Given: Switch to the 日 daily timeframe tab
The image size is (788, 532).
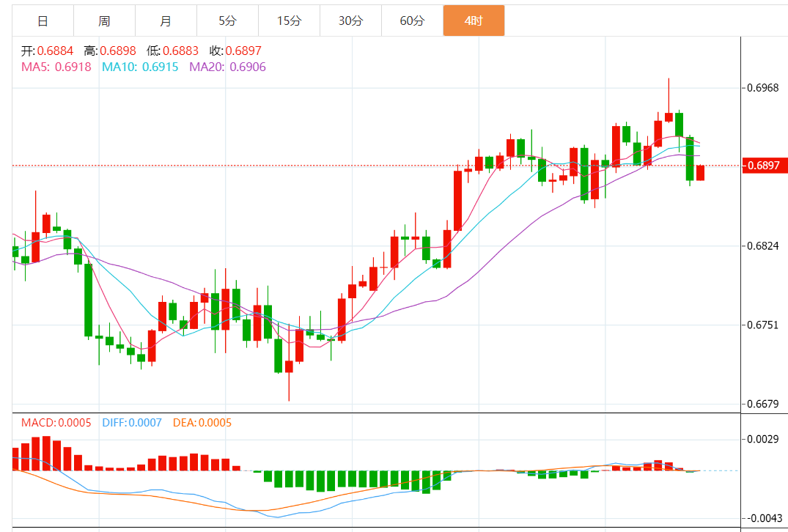Looking at the screenshot, I should 43,21.
